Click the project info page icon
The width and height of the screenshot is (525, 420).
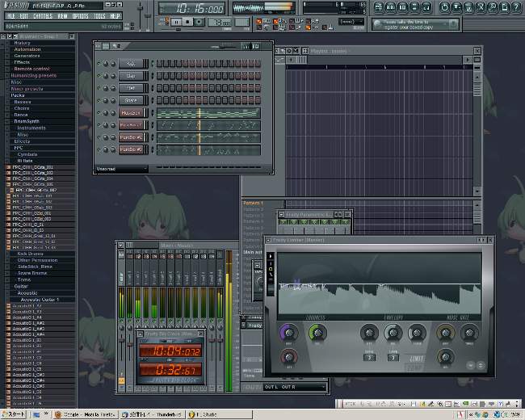(505, 7)
